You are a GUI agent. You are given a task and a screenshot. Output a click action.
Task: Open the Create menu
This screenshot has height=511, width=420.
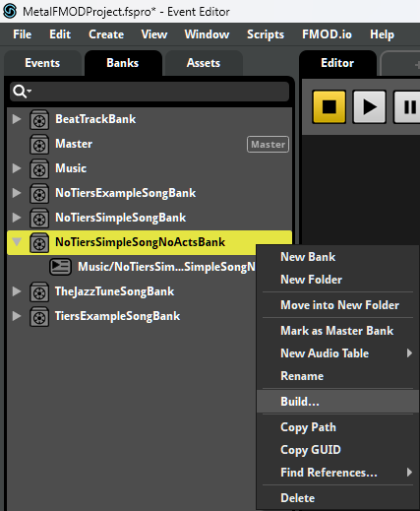click(x=106, y=34)
